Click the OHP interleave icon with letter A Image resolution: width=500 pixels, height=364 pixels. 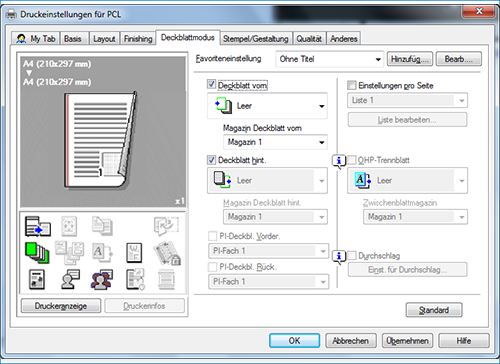point(363,180)
